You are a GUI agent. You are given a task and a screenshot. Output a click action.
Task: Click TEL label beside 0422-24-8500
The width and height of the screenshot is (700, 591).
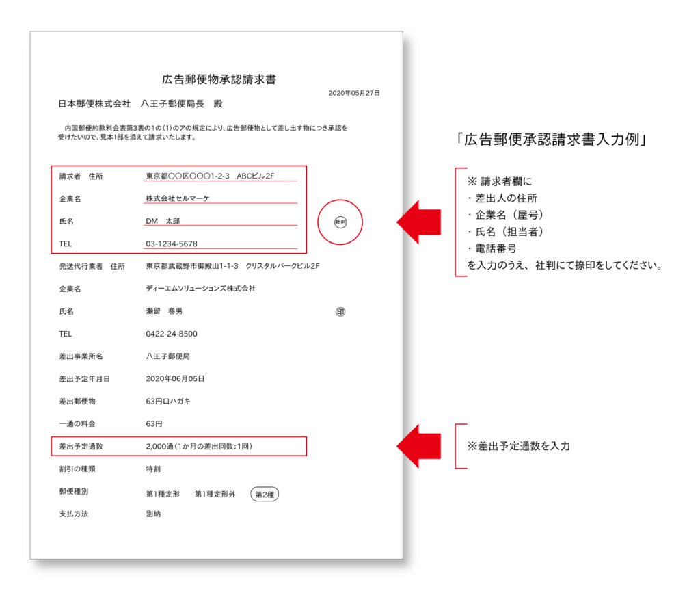pos(65,334)
